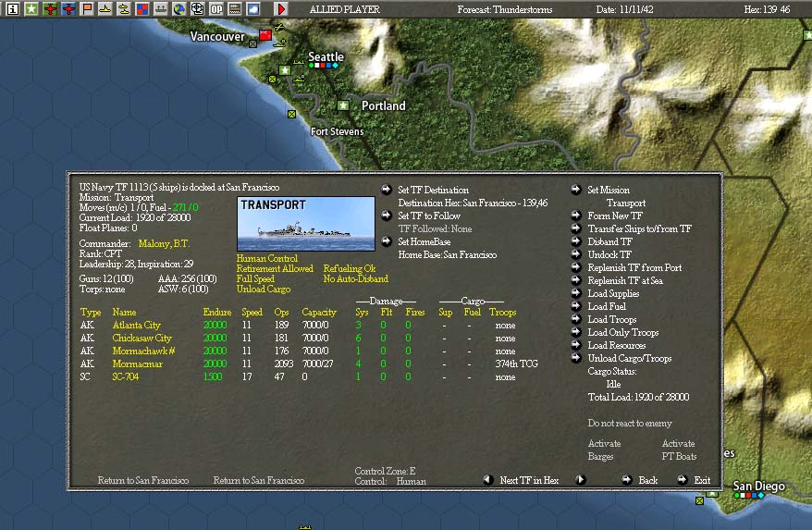Screen dimensions: 812x530
Task: Select ship Mormacmar
Action: (137, 364)
